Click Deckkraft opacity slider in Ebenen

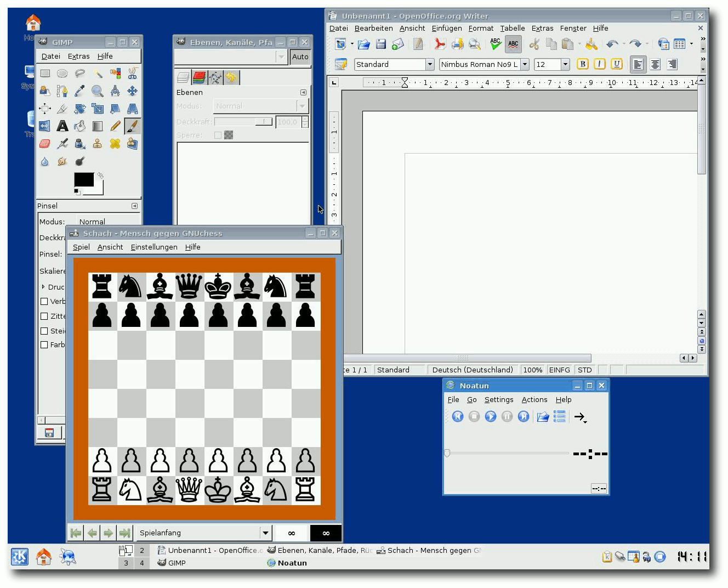[x=243, y=122]
